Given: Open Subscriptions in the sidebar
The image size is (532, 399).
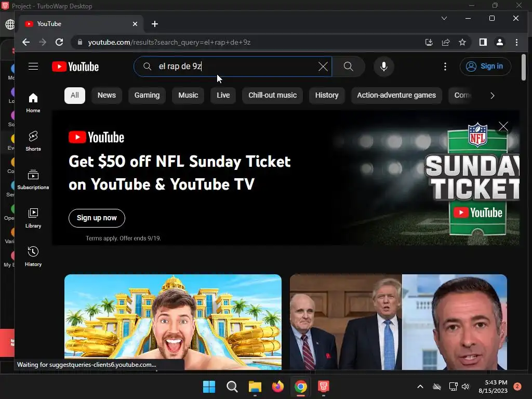Looking at the screenshot, I should tap(33, 179).
